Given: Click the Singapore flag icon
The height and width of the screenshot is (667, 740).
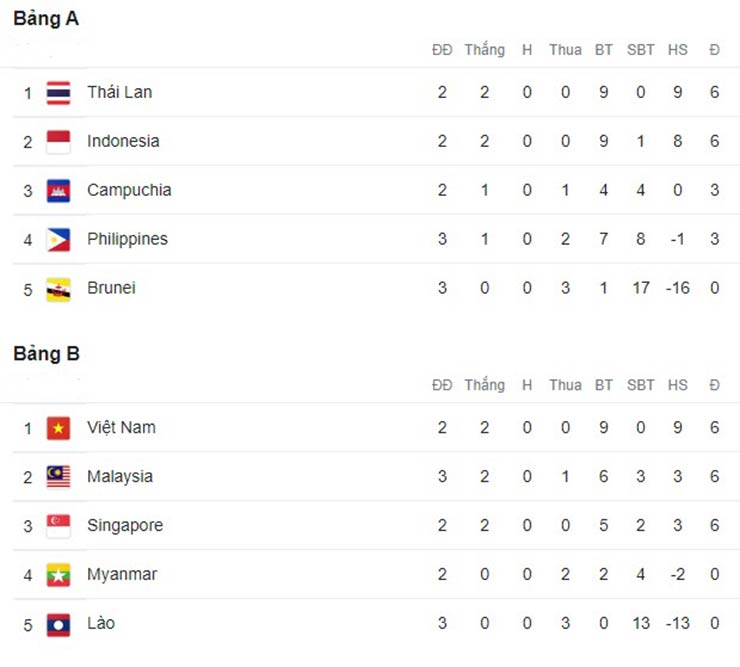Looking at the screenshot, I should 58,526.
